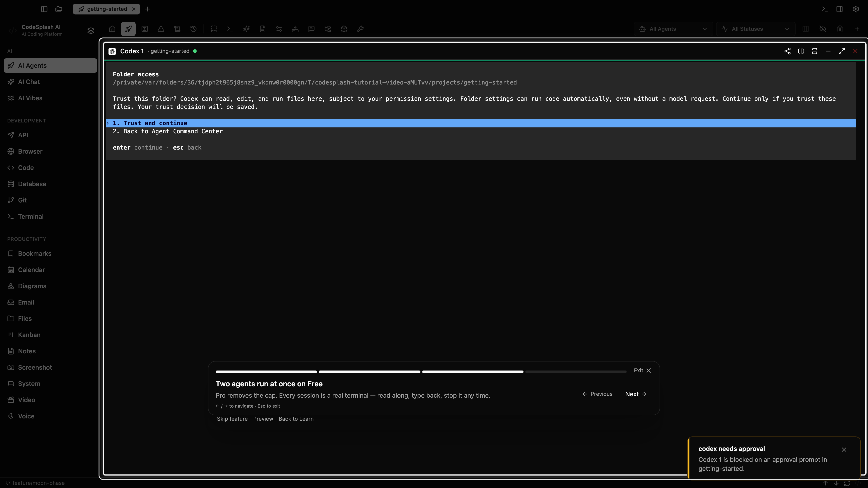
Task: Open the folders icon in title bar
Action: (x=59, y=9)
